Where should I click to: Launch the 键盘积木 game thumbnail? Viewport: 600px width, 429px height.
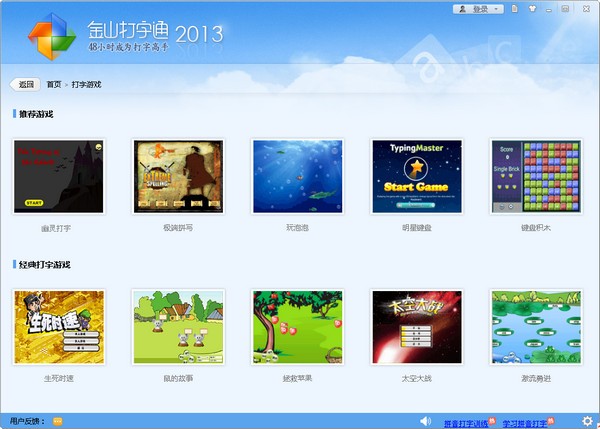[536, 176]
